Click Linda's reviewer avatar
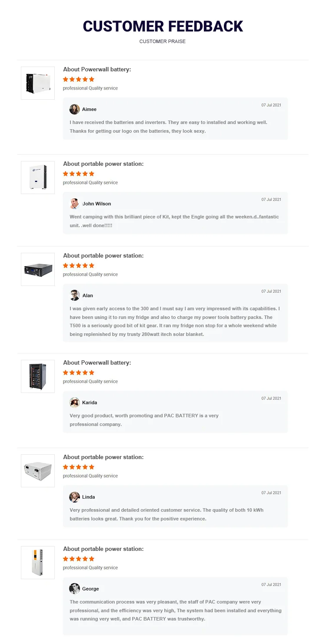The image size is (326, 644). tap(74, 497)
